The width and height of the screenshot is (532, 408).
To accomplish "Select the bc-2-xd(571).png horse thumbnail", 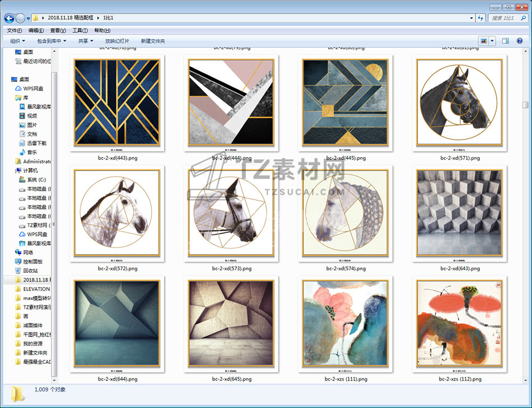I will pyautogui.click(x=459, y=104).
